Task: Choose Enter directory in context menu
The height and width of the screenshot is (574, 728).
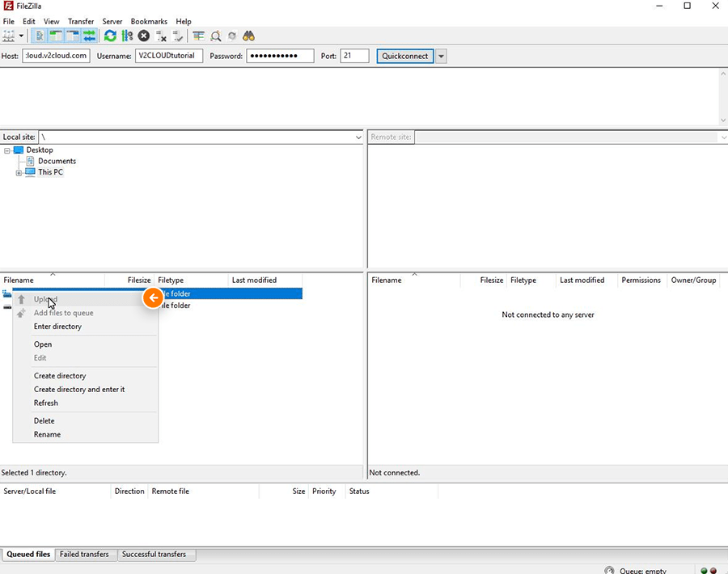Action: click(x=86, y=327)
